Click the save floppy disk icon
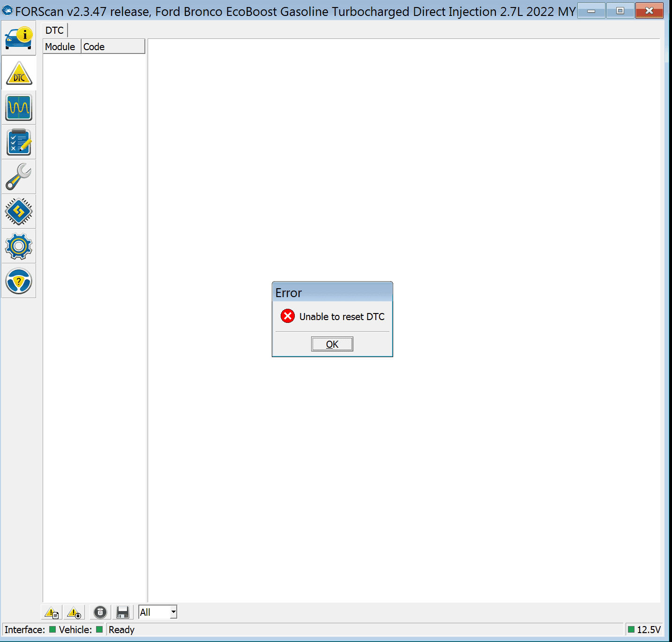The height and width of the screenshot is (642, 672). click(x=123, y=612)
